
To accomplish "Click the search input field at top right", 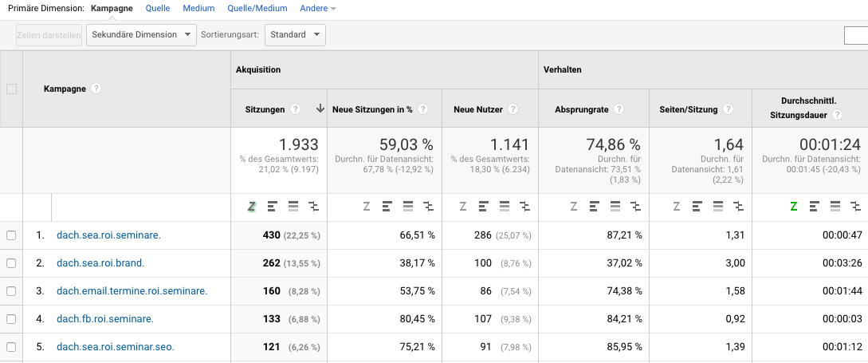I will [856, 35].
